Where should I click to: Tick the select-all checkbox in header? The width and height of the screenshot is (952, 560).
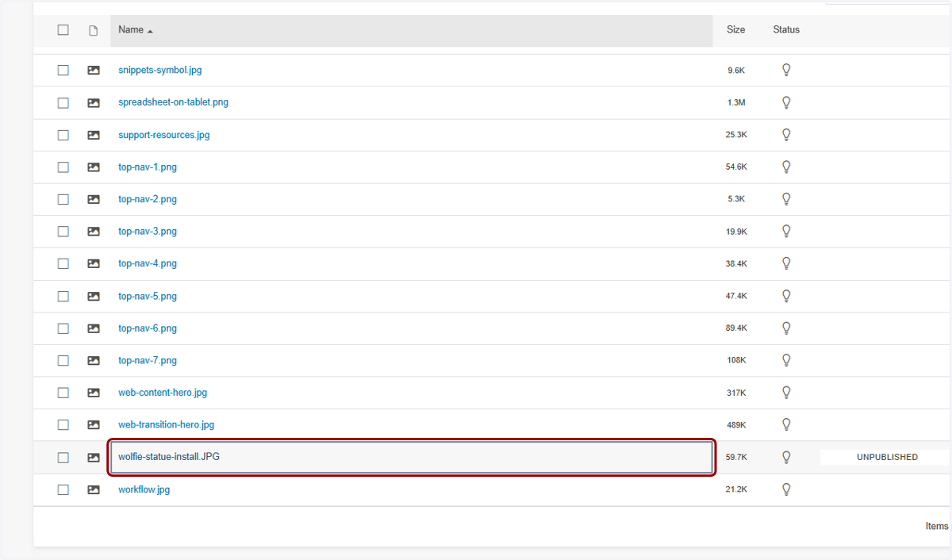(63, 30)
